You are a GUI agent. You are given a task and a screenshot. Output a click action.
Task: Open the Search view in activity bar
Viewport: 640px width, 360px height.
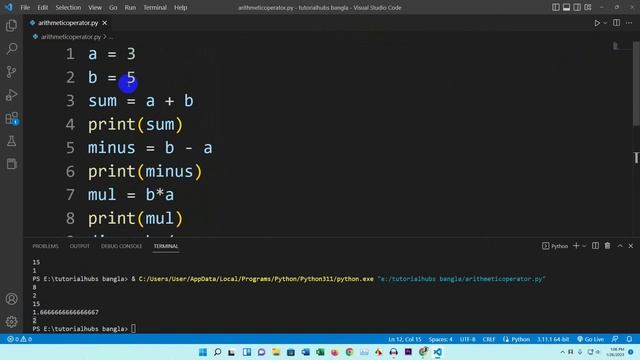point(11,49)
